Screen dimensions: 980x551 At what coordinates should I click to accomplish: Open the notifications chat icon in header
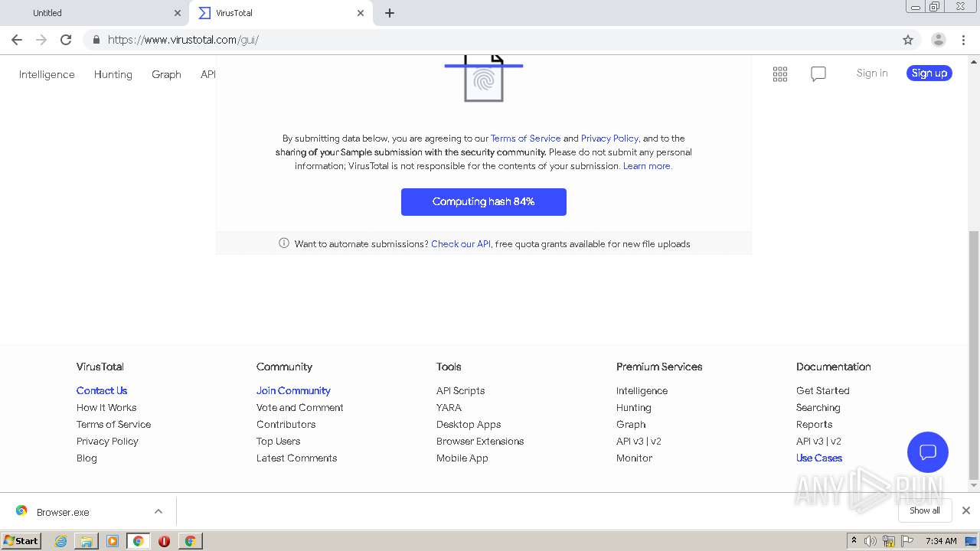coord(818,74)
